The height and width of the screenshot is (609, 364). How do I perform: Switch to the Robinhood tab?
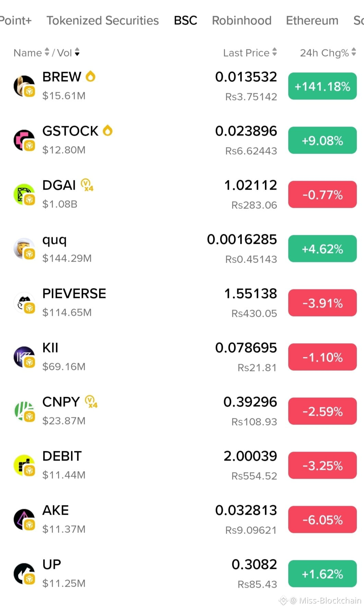click(242, 20)
